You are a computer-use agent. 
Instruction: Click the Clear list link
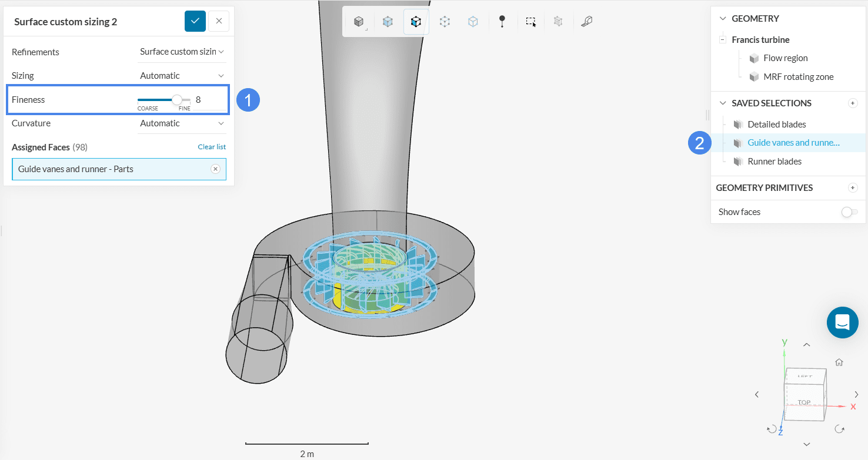[x=211, y=147]
